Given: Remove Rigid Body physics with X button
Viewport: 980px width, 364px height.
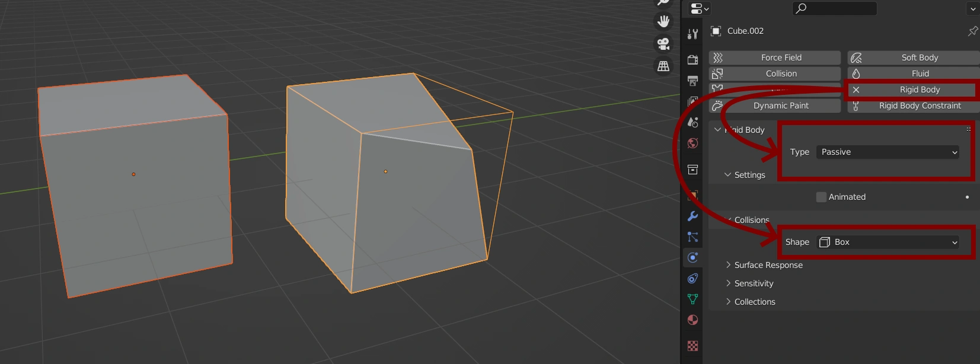Looking at the screenshot, I should (856, 90).
